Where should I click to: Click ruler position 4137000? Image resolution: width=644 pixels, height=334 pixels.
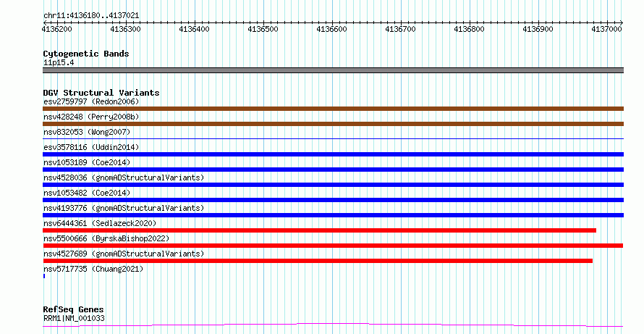[x=606, y=29]
